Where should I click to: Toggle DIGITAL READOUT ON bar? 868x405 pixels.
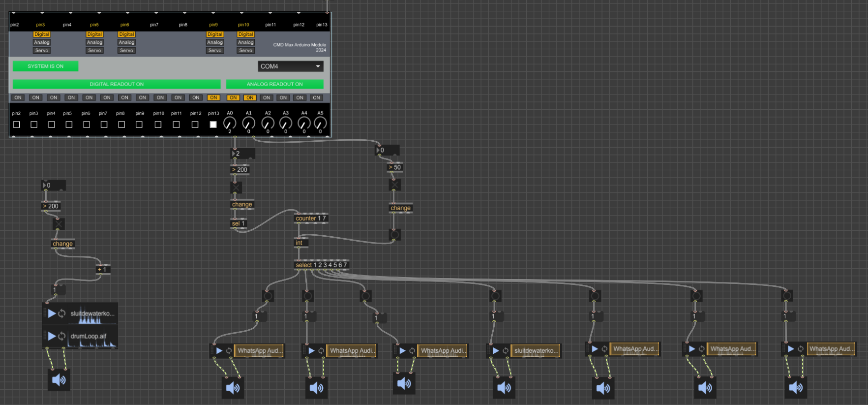click(117, 84)
